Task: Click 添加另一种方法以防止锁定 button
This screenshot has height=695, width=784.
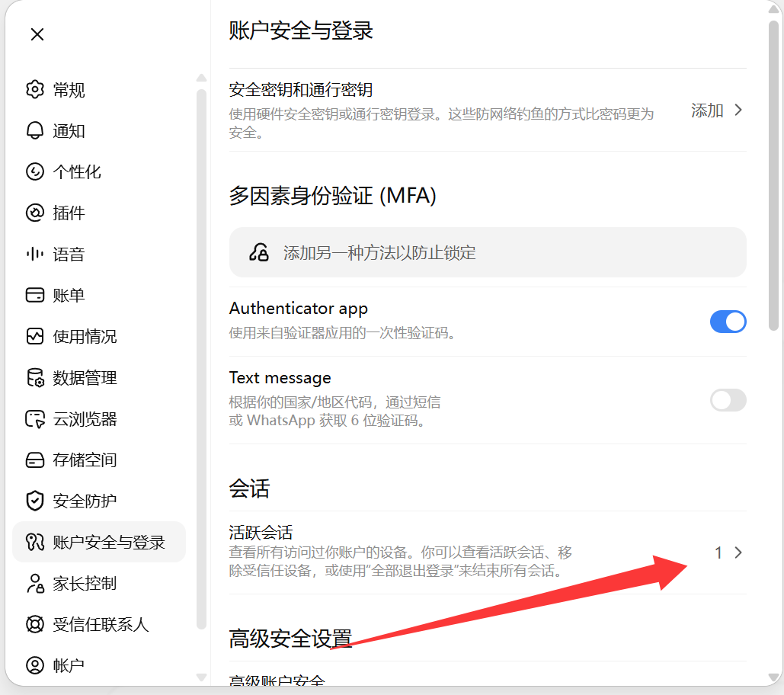Action: pos(488,252)
